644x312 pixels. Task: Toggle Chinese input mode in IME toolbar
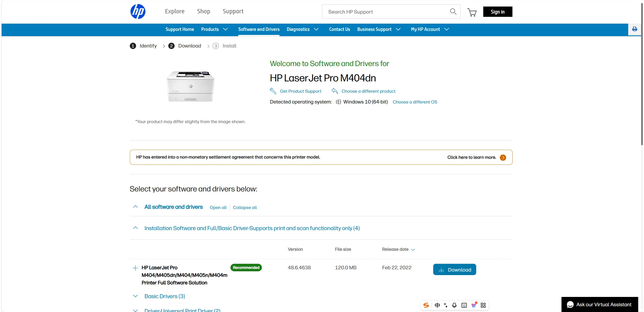pos(437,305)
